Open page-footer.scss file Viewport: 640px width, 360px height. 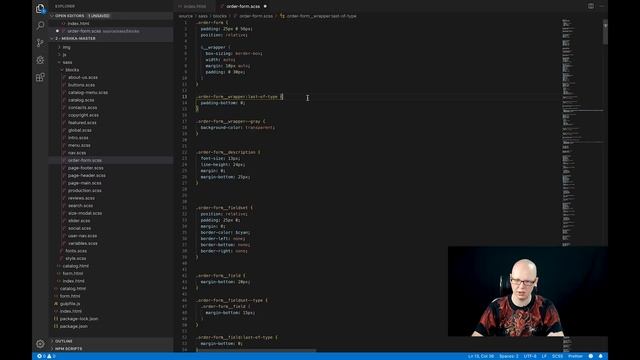click(86, 168)
